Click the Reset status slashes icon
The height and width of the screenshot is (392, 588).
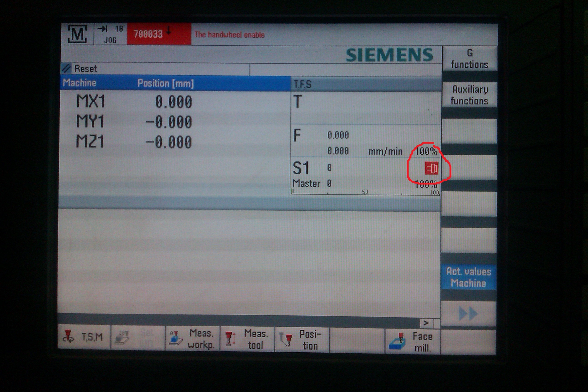click(x=66, y=68)
